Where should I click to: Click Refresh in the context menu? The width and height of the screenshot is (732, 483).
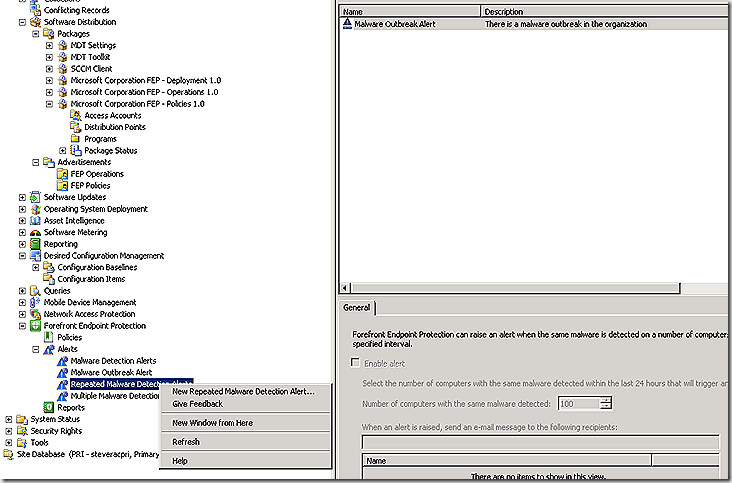coord(186,441)
